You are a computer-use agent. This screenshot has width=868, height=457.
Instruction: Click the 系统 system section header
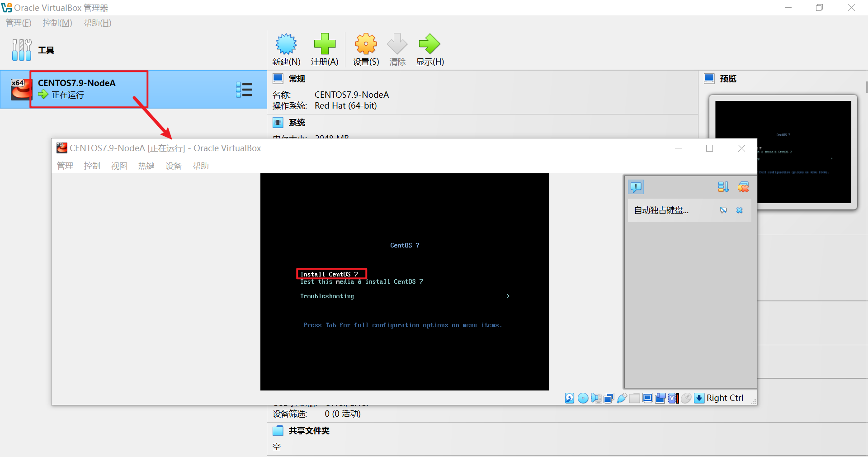[297, 123]
